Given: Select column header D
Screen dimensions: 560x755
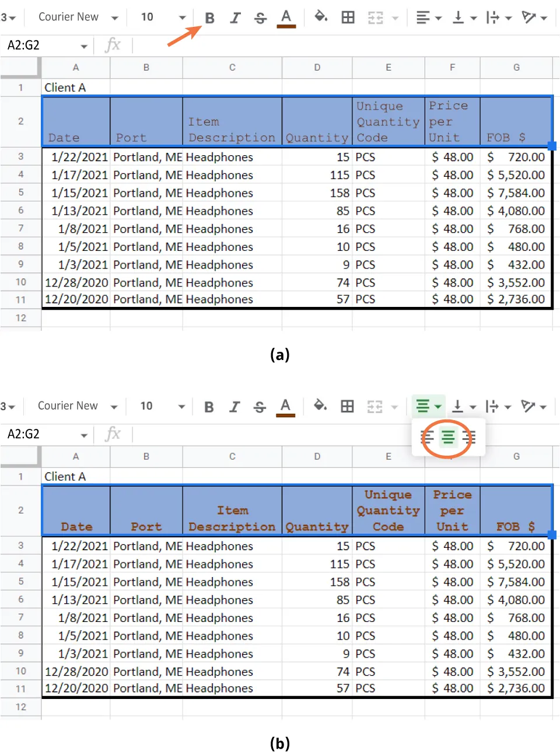Looking at the screenshot, I should [317, 67].
